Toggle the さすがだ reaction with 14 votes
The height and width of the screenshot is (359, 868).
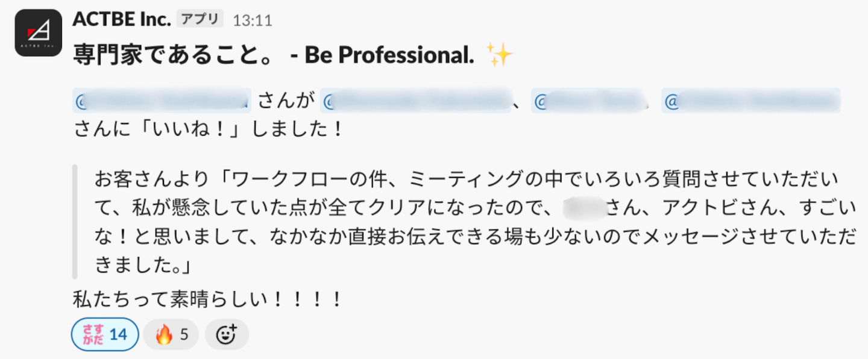[105, 334]
